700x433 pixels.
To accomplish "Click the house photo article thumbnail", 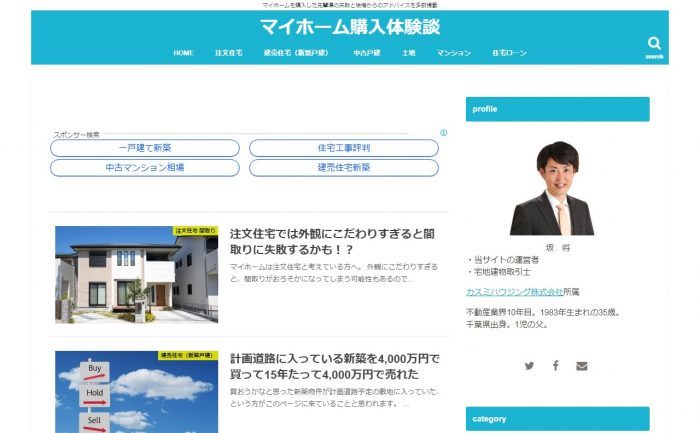I will click(x=136, y=274).
